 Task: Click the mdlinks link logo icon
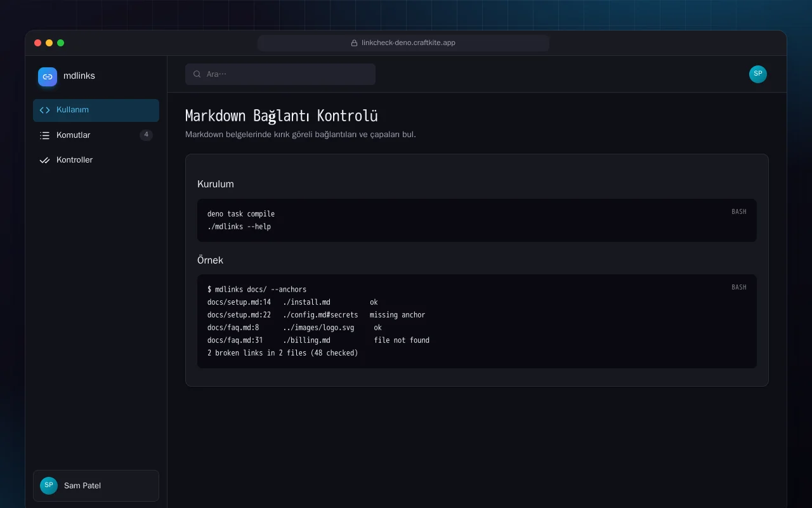[x=48, y=77]
